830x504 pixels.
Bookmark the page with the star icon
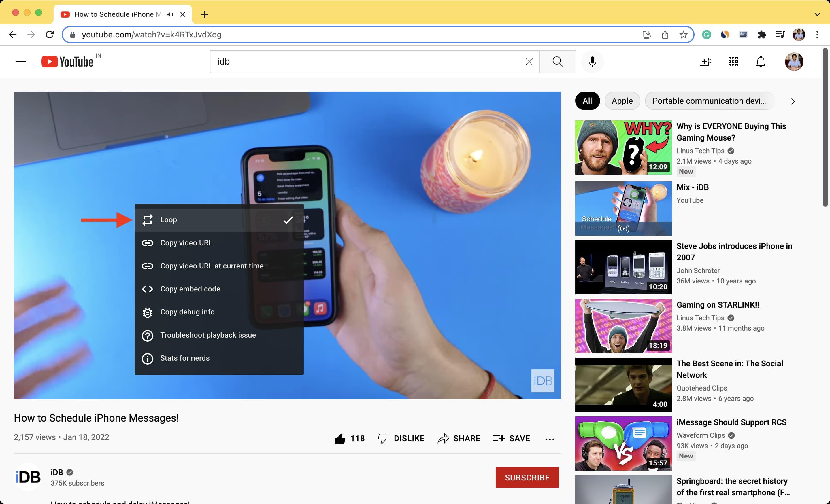tap(683, 35)
